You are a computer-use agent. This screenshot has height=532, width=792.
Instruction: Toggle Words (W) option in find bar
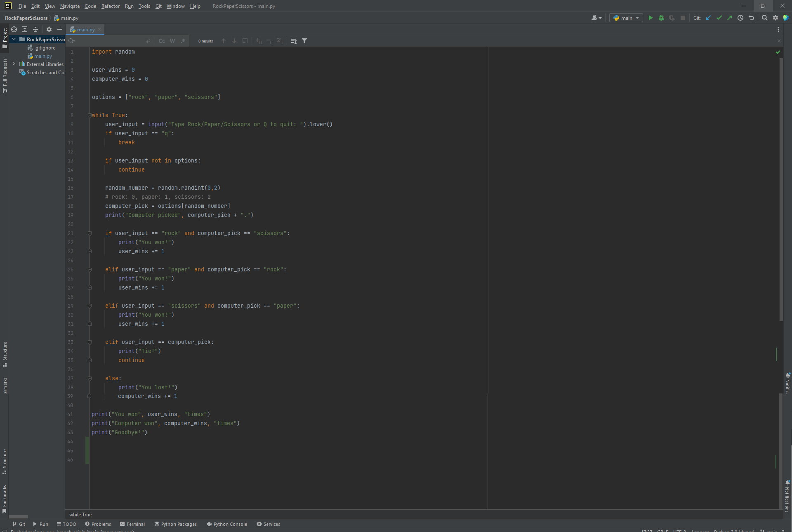pos(172,41)
